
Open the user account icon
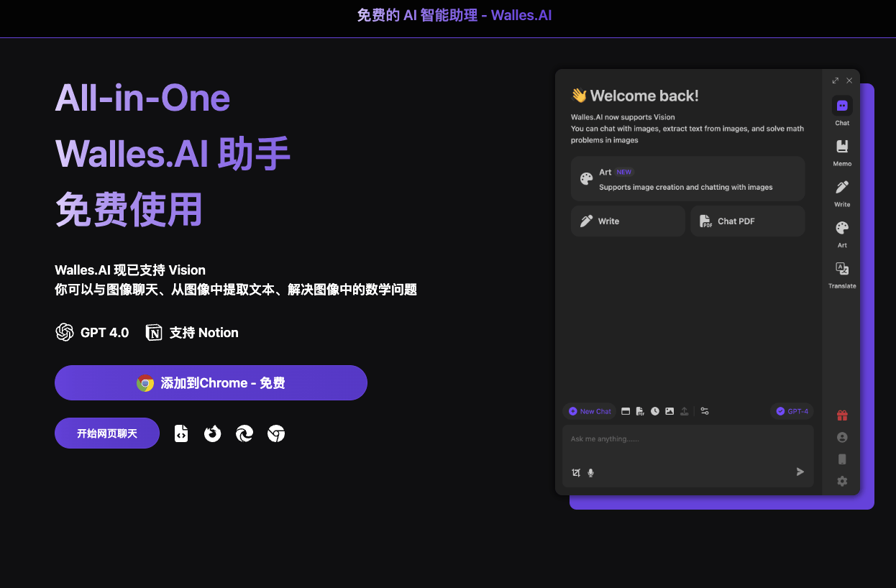point(842,437)
